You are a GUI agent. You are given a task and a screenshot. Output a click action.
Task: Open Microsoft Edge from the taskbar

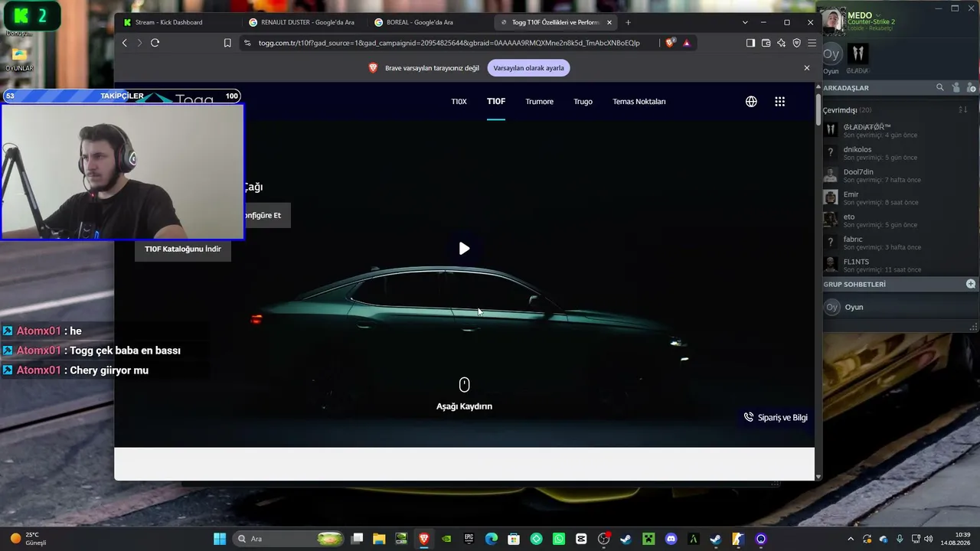coord(491,539)
